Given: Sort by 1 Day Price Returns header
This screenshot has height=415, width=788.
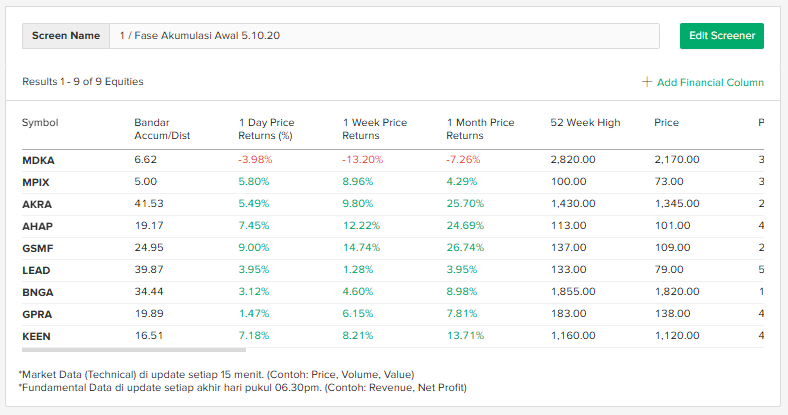Looking at the screenshot, I should coord(266,129).
